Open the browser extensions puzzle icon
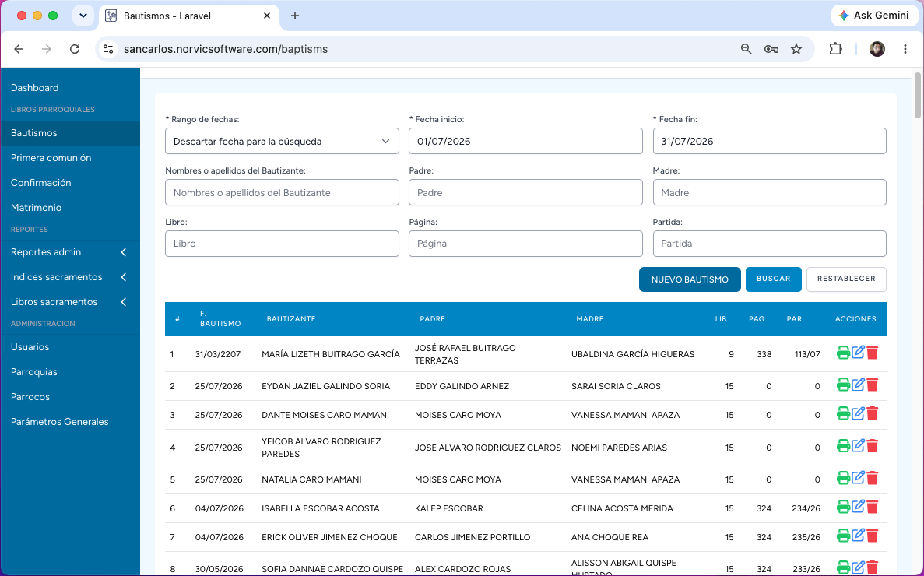Viewport: 924px width, 576px height. (835, 49)
